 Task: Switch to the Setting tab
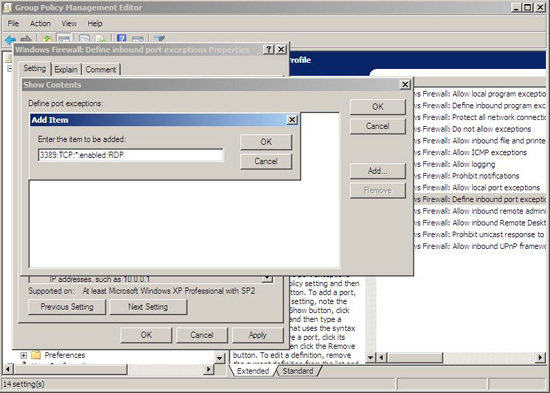coord(34,68)
